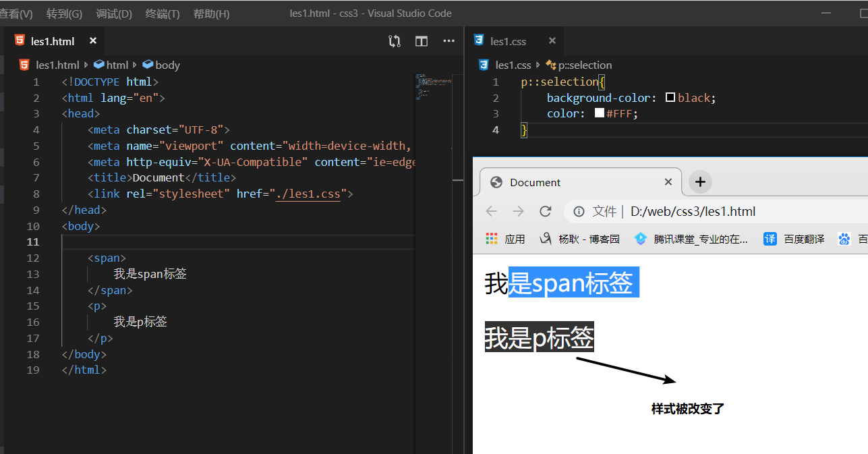Click the browser address bar URL

[693, 212]
